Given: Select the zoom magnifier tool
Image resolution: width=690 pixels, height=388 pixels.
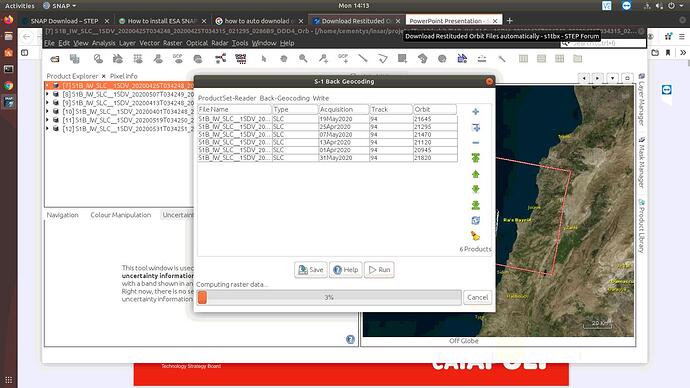Looking at the screenshot, I should (x=303, y=59).
